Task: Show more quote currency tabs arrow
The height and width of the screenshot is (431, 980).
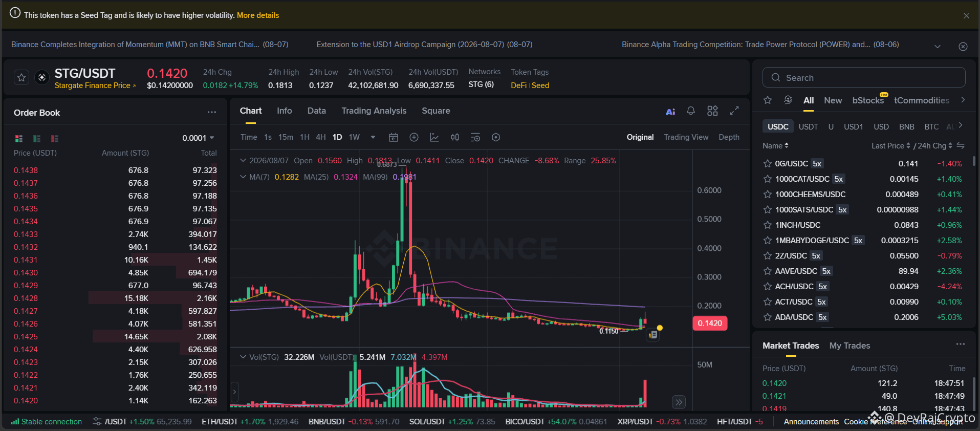Action: (961, 125)
